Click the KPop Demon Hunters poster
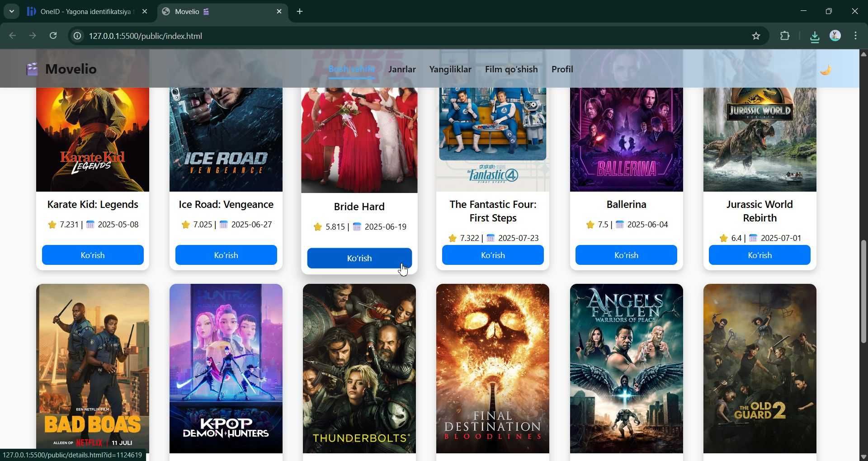 (x=226, y=368)
